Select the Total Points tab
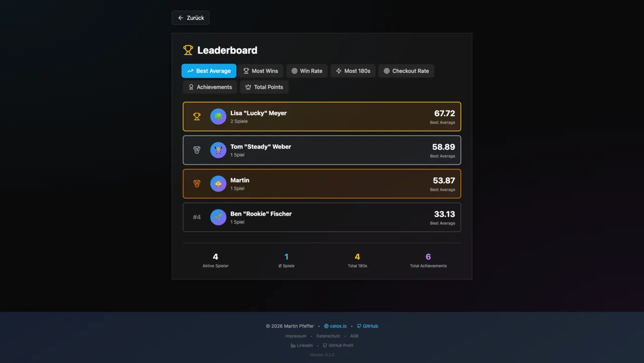The image size is (644, 363). click(264, 87)
